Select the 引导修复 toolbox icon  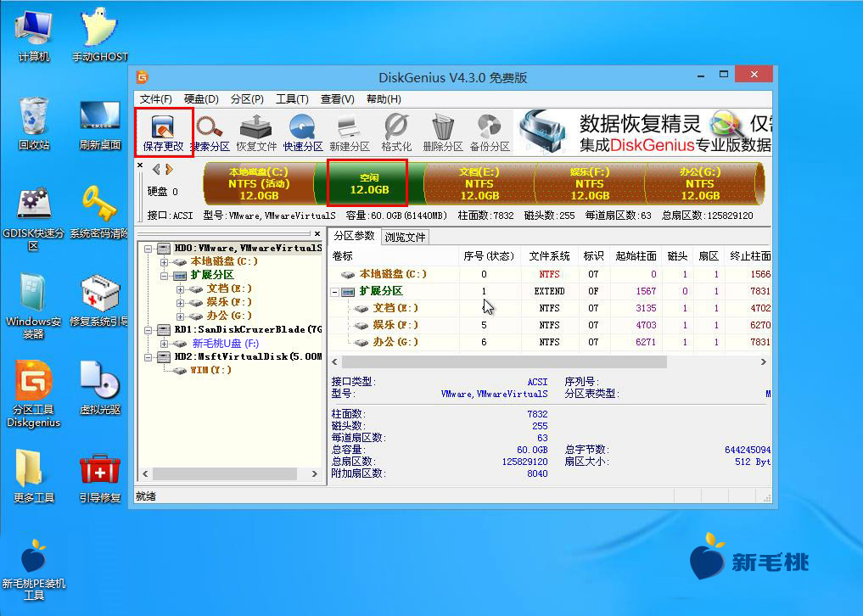click(x=99, y=479)
